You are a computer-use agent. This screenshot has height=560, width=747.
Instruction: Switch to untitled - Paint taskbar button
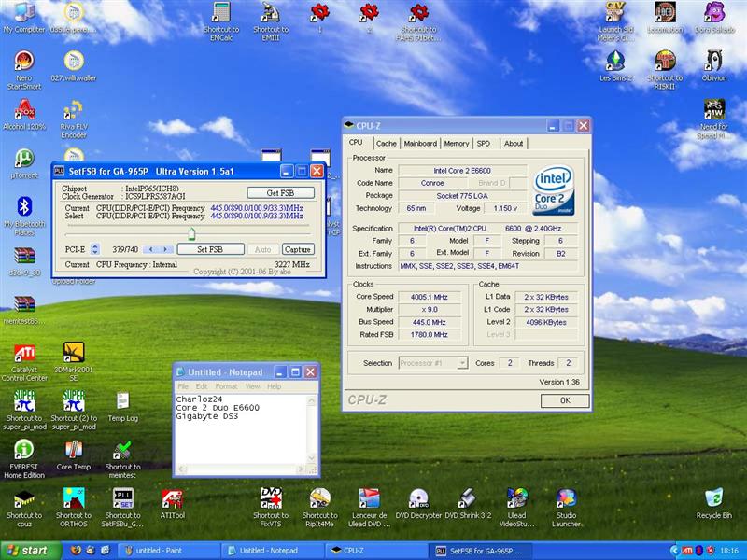pyautogui.click(x=168, y=551)
